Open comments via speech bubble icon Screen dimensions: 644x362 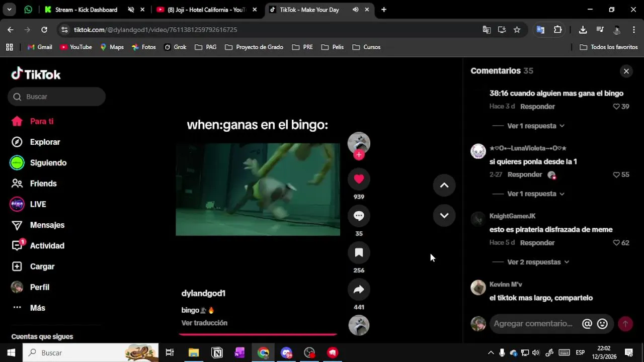coord(359,216)
